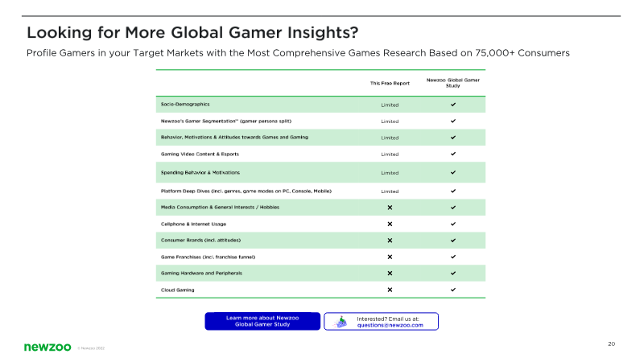This screenshot has height=362, width=644.
Task: Click the checkmark in the Spending Behavior row
Action: pos(453,172)
